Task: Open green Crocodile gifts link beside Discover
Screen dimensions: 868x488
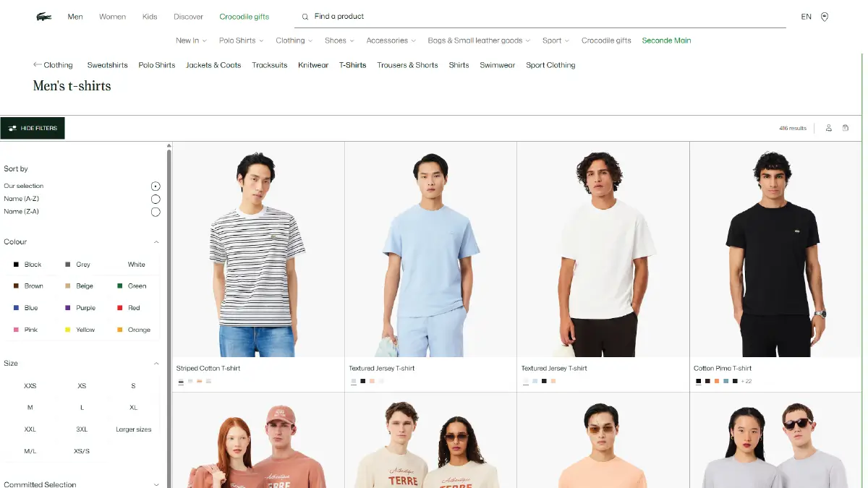Action: pyautogui.click(x=244, y=17)
